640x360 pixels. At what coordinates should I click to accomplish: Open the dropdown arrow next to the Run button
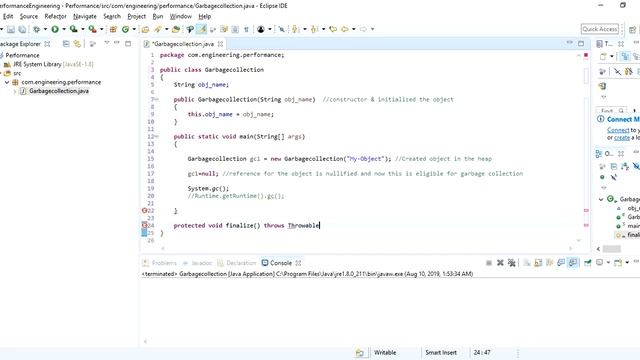(x=64, y=29)
